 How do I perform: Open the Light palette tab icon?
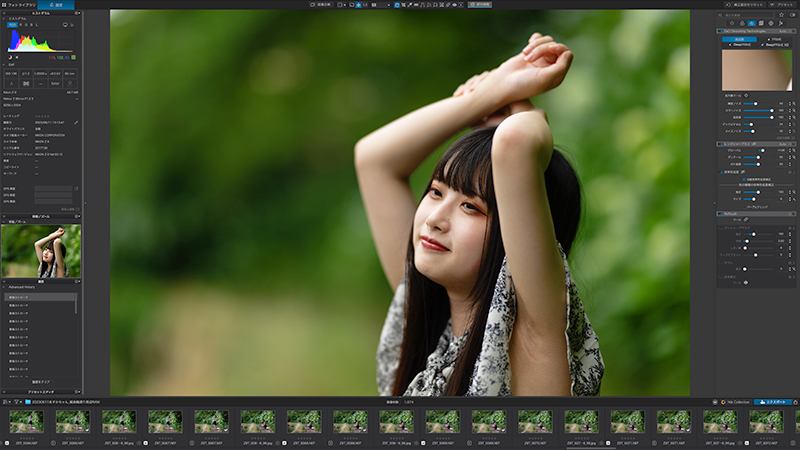(x=733, y=23)
